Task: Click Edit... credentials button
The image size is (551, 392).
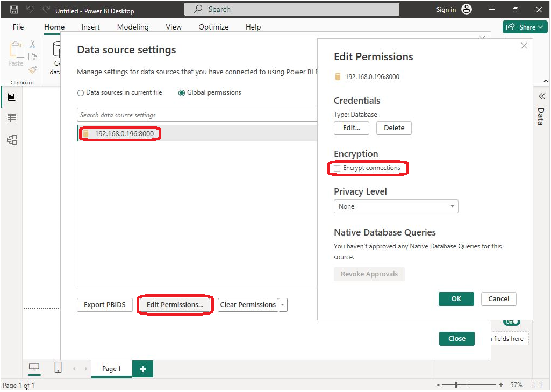Action: (x=352, y=128)
